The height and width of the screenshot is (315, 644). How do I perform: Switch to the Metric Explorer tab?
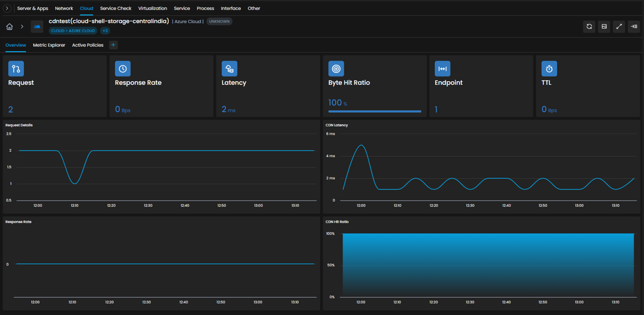[49, 45]
